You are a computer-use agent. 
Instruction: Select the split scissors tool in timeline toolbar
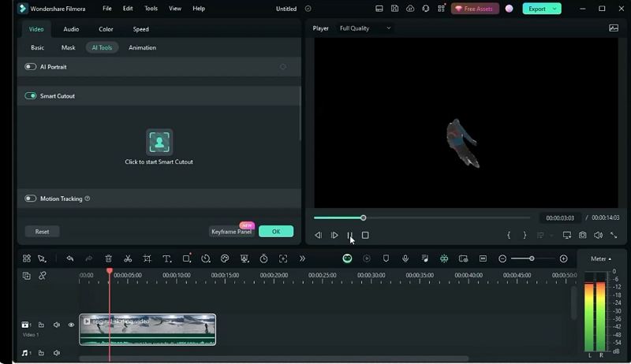[128, 258]
